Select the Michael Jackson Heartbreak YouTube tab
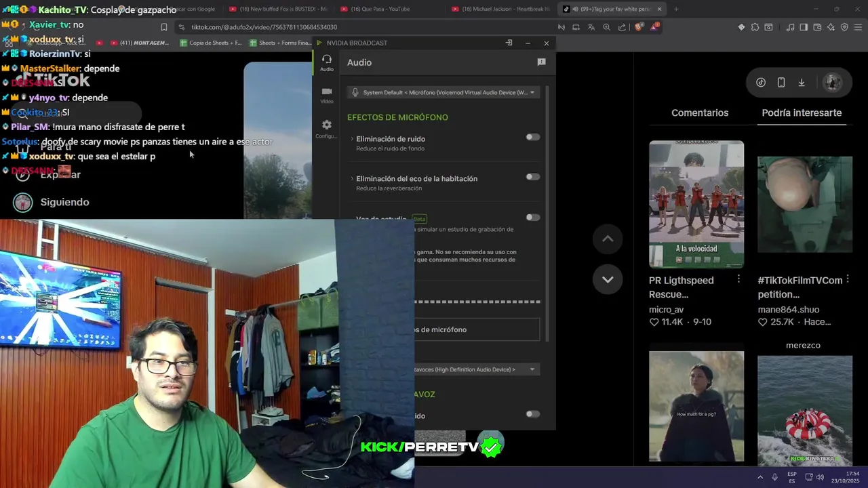The image size is (868, 488). (x=500, y=9)
